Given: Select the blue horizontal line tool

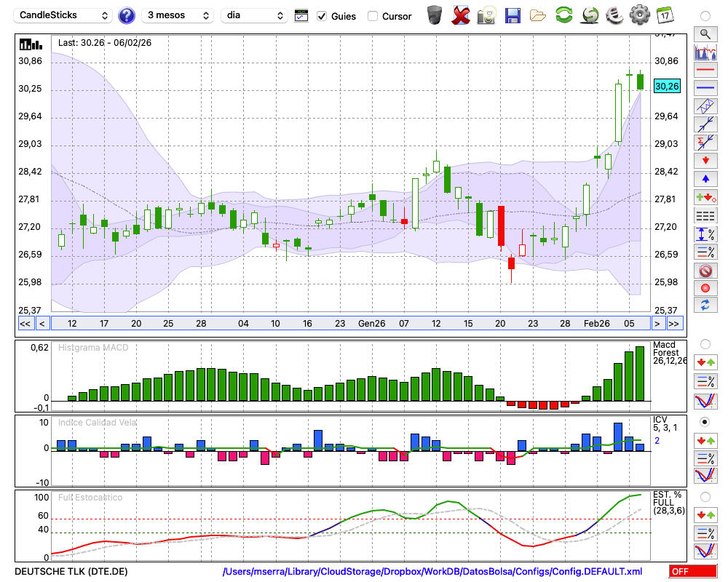Looking at the screenshot, I should click(x=705, y=87).
